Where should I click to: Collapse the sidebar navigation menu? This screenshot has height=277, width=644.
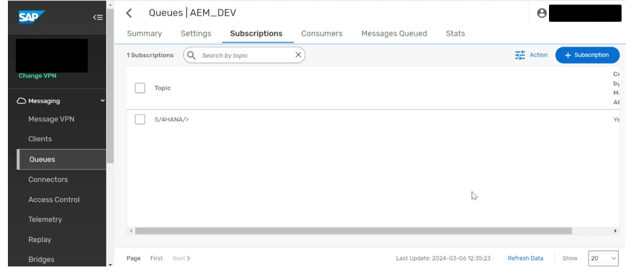click(98, 17)
